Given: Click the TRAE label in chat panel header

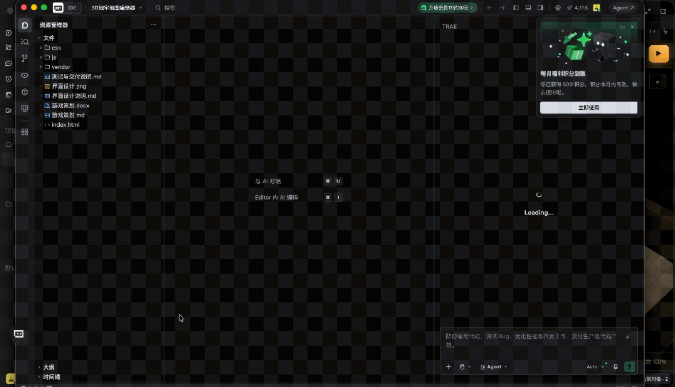Looking at the screenshot, I should pyautogui.click(x=449, y=27).
